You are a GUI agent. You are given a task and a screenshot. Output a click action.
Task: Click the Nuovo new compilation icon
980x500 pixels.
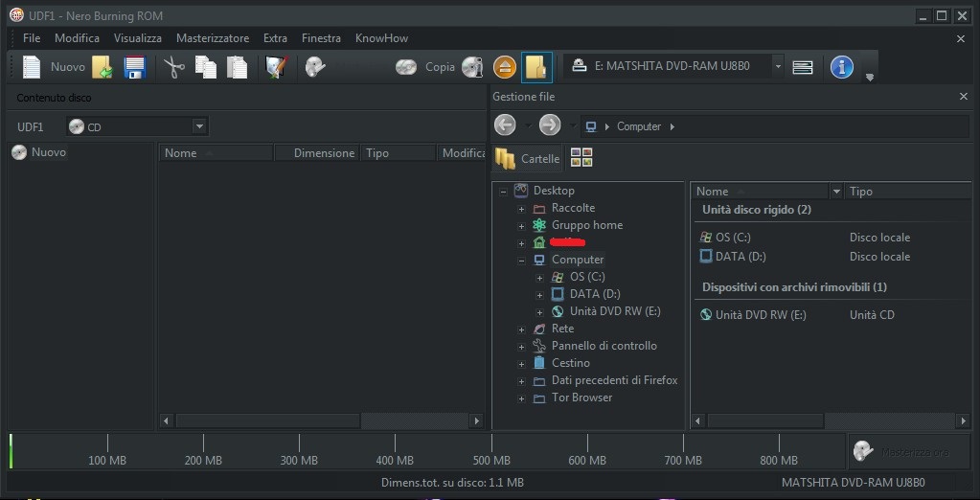tap(32, 67)
